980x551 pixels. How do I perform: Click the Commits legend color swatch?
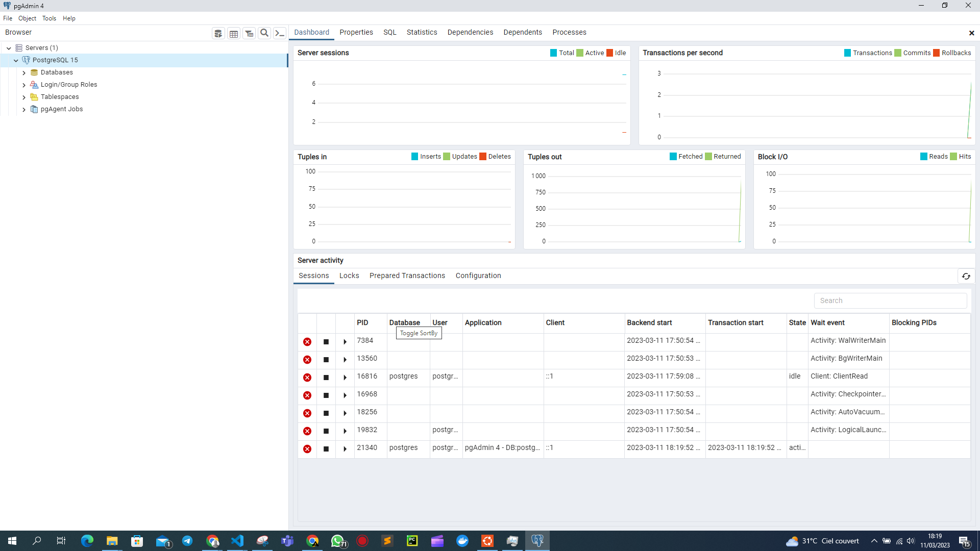tap(898, 53)
